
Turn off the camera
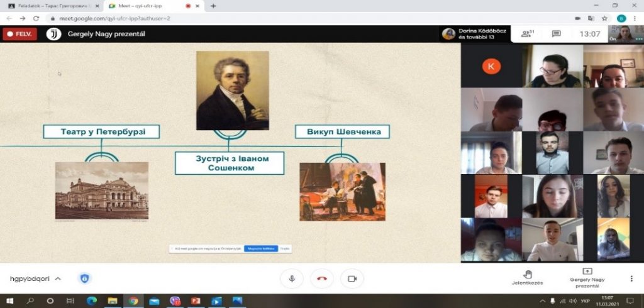pos(352,278)
